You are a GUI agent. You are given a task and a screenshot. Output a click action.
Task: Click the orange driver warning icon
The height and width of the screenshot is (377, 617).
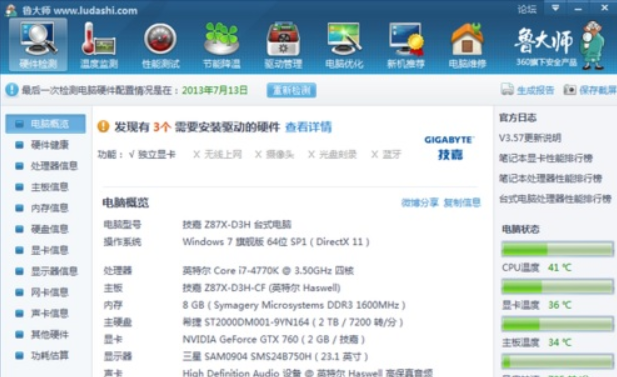tap(103, 127)
